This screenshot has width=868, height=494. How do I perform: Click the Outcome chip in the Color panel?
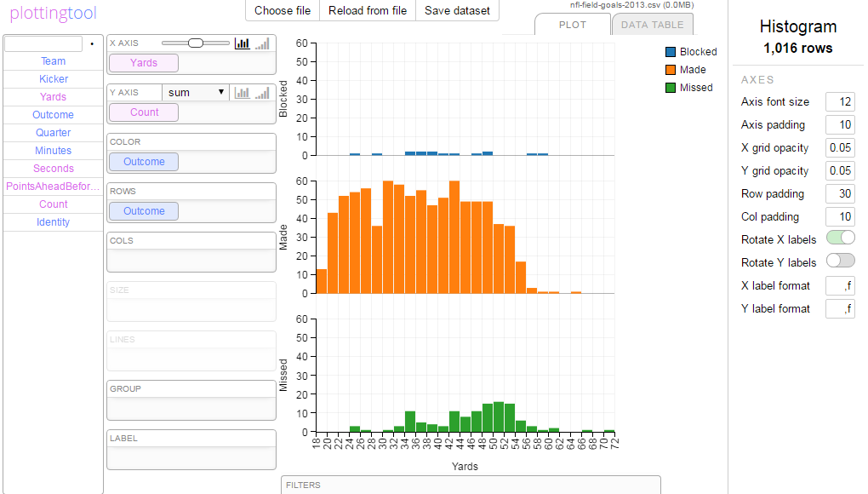[144, 162]
